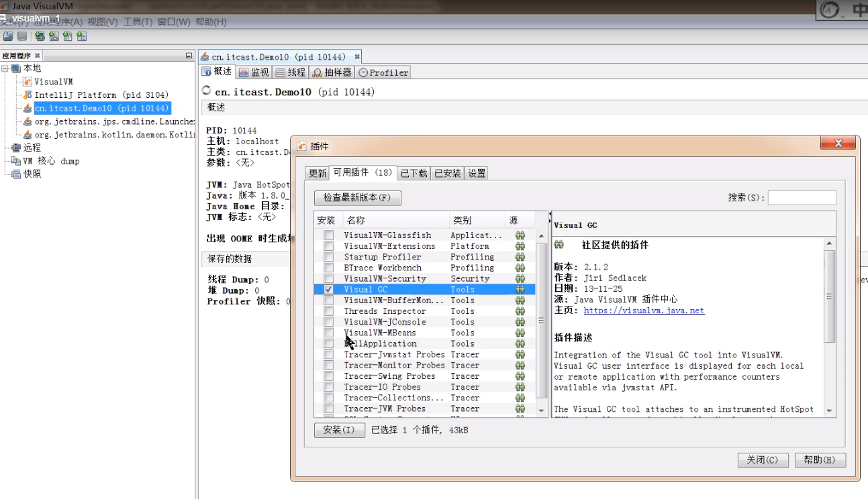Open the 工具(T) menu
868x499 pixels.
tap(138, 21)
